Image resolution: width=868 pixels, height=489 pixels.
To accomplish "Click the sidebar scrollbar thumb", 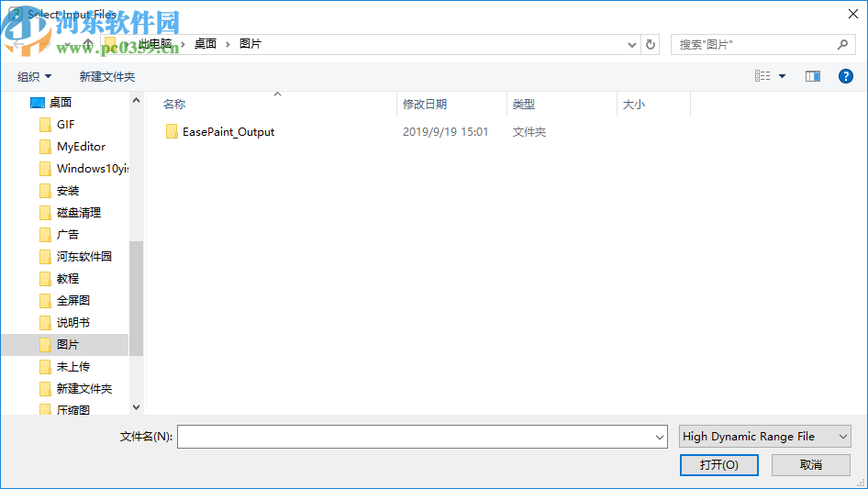I will click(136, 298).
